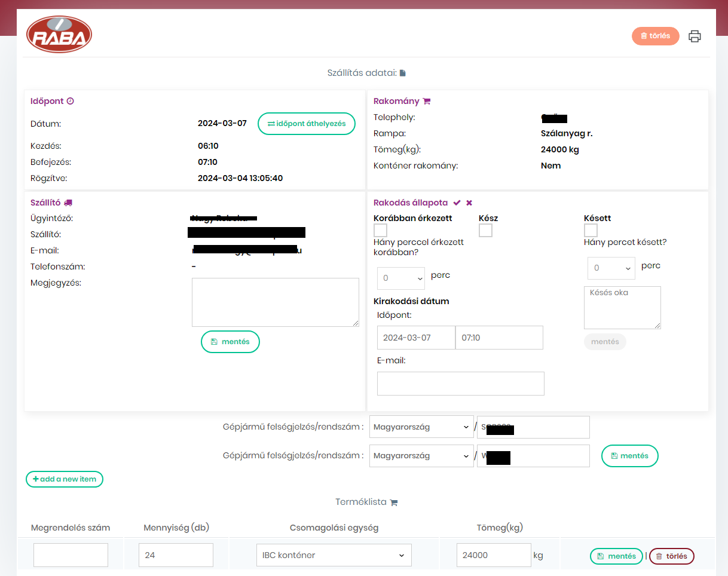Click the Konténer rakomány value Nem
728x576 pixels.
pos(550,166)
